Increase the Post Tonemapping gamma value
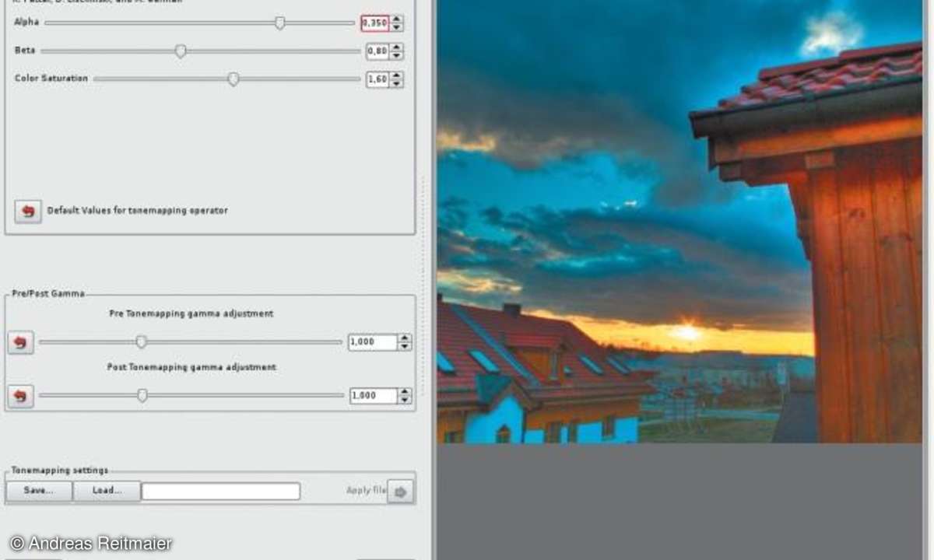The image size is (934, 560). 404,392
